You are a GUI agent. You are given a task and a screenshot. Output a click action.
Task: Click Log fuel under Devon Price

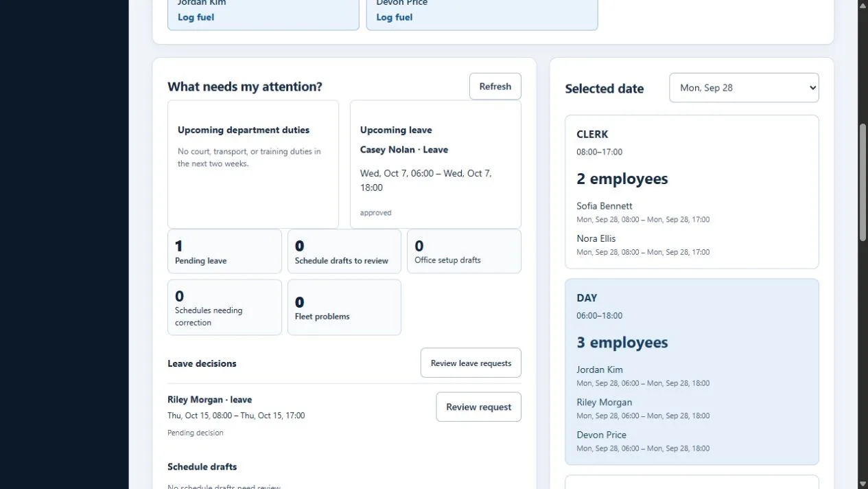point(395,17)
